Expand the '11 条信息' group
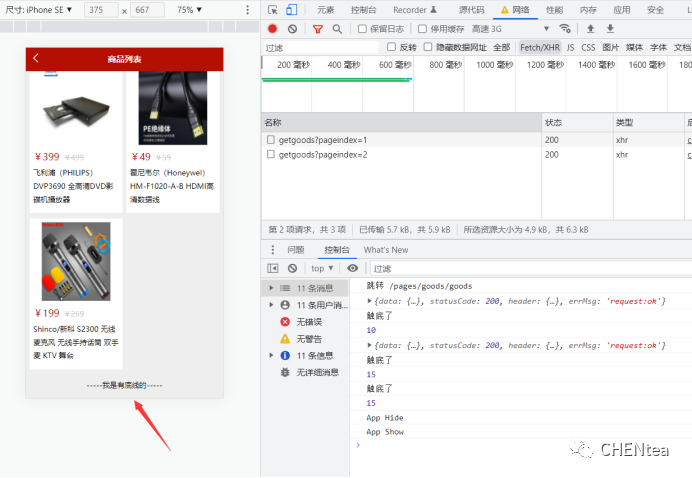 tap(271, 355)
